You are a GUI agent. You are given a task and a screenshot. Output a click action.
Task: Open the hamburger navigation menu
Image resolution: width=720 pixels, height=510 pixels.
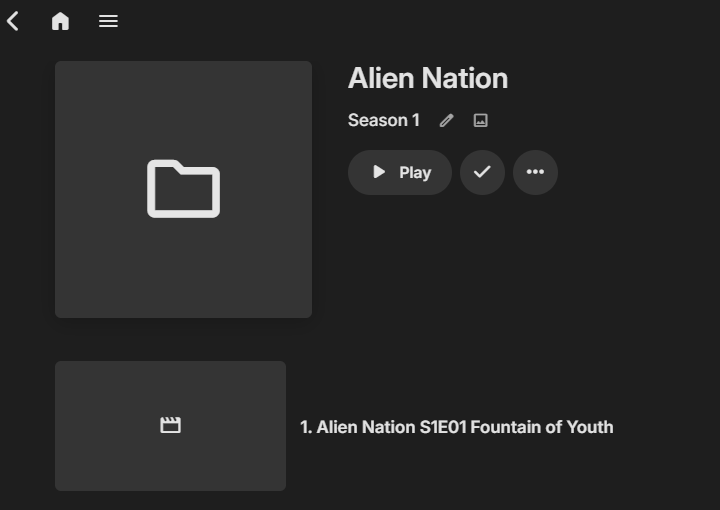108,21
